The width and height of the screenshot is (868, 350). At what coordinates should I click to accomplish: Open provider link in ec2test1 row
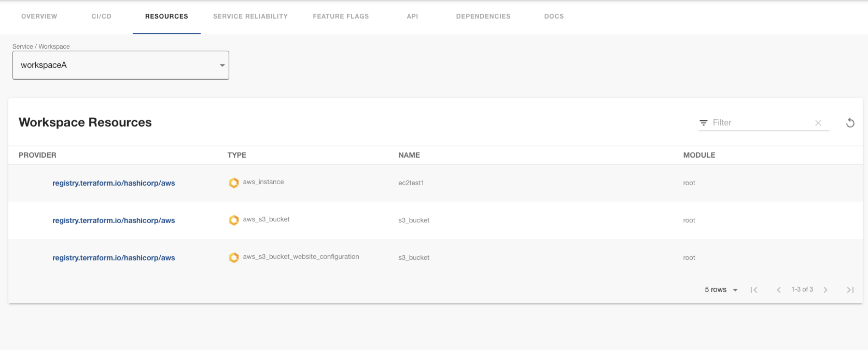point(113,183)
